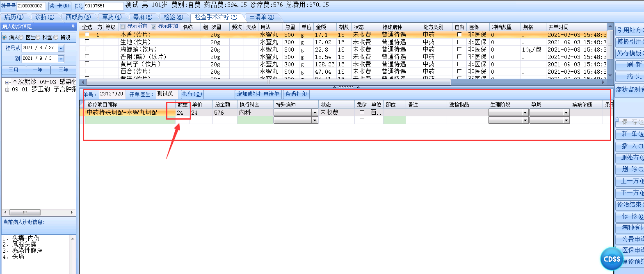Open 生理阶段 dropdown in 中药特殊调配 row

click(x=525, y=112)
